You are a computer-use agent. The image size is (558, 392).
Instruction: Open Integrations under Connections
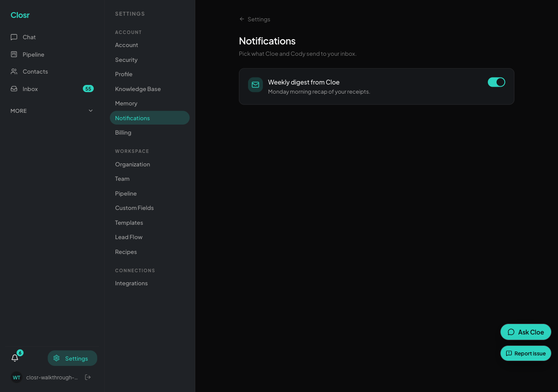pos(150,283)
